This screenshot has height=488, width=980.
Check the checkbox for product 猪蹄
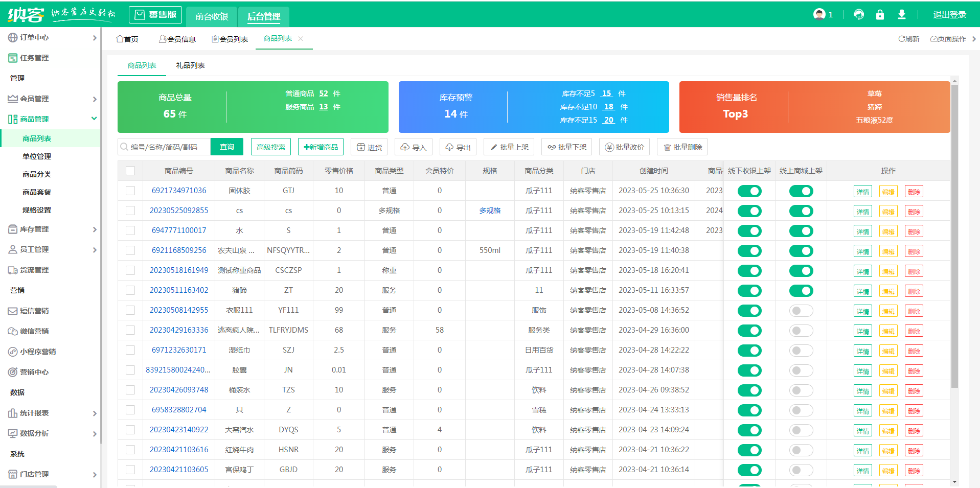click(x=130, y=290)
